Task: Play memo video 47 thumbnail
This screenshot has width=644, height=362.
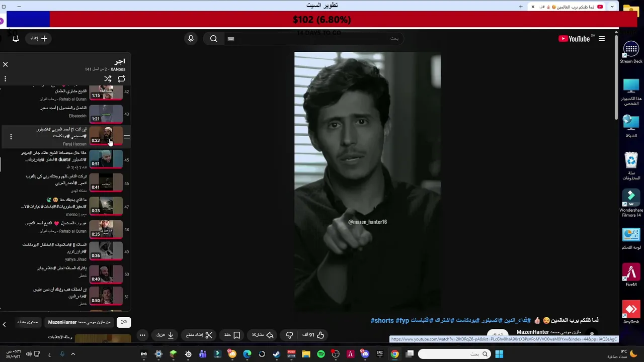Action: coord(106,206)
